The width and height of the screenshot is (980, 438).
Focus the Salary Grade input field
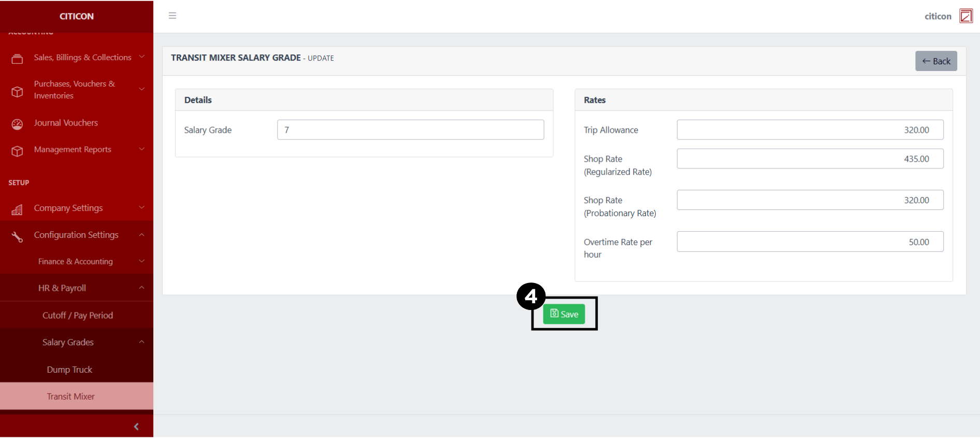pyautogui.click(x=410, y=130)
